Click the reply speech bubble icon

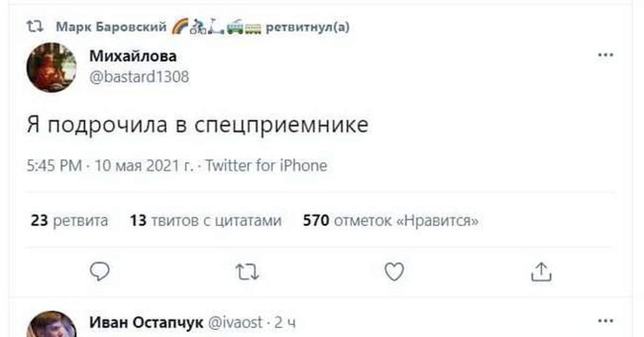tap(99, 272)
